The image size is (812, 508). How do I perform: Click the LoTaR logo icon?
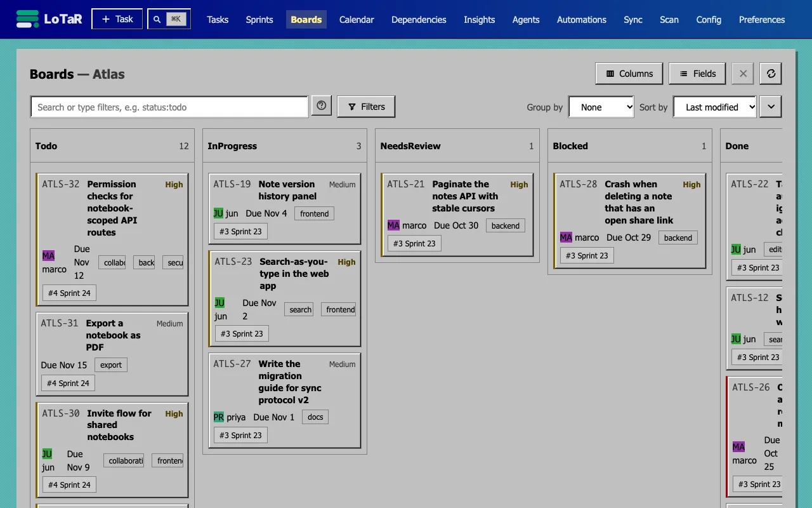pyautogui.click(x=27, y=19)
